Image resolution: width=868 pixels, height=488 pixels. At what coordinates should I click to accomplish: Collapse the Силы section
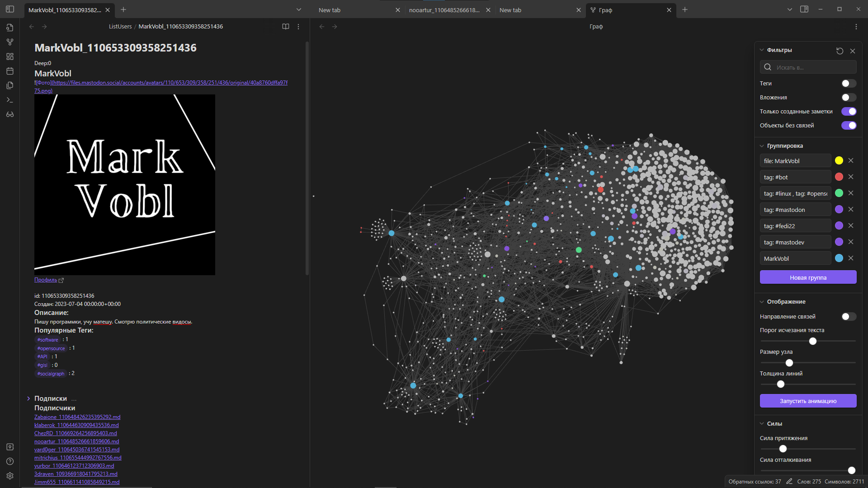pos(762,424)
